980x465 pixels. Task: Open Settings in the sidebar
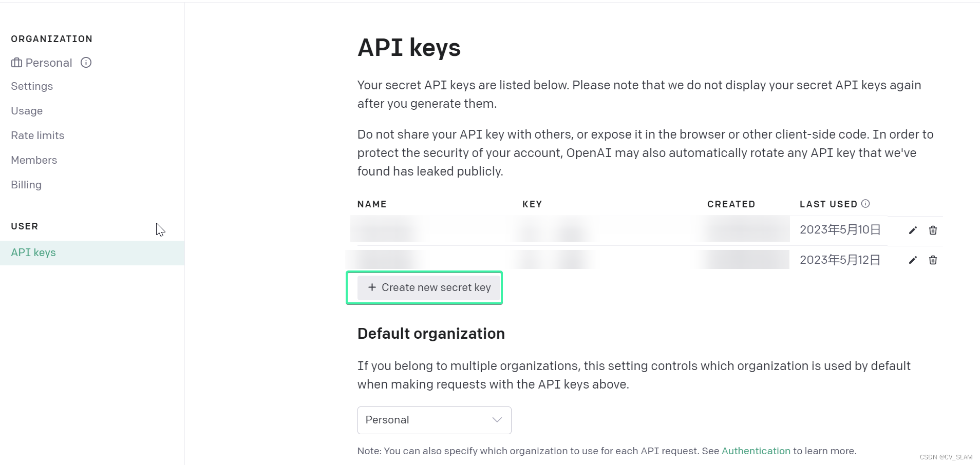[x=32, y=86]
